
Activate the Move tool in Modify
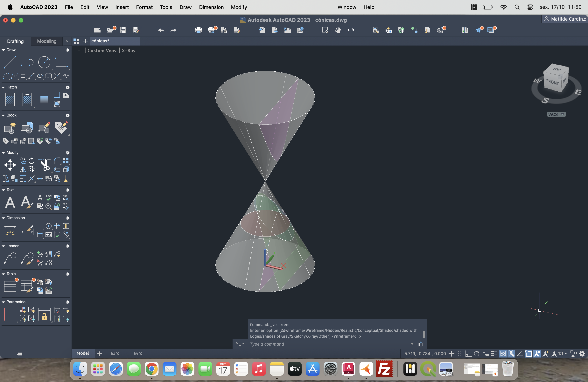(x=10, y=165)
